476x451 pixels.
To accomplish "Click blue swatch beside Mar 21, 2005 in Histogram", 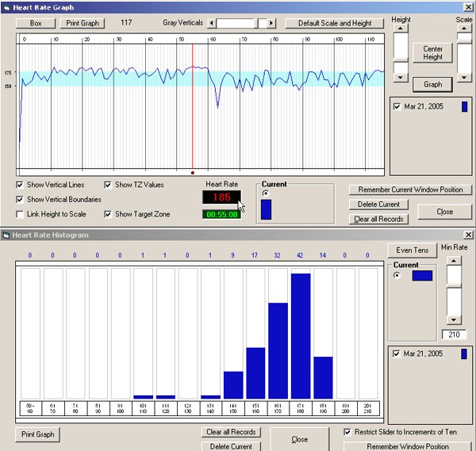I will pos(464,354).
